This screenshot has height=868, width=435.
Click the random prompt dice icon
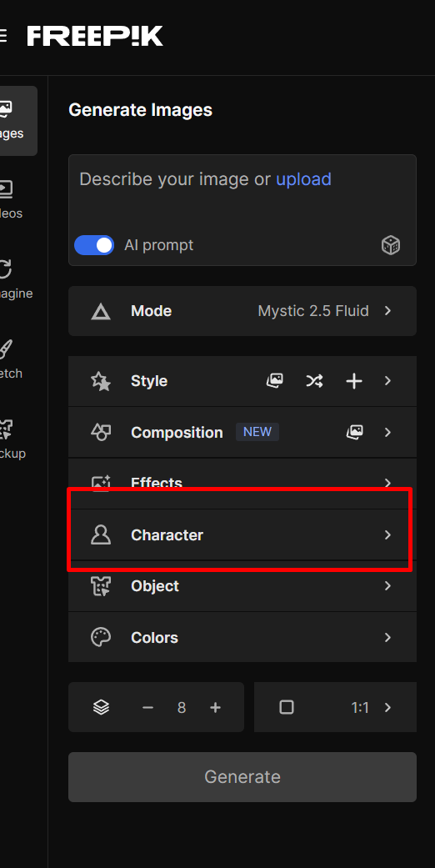pos(391,244)
